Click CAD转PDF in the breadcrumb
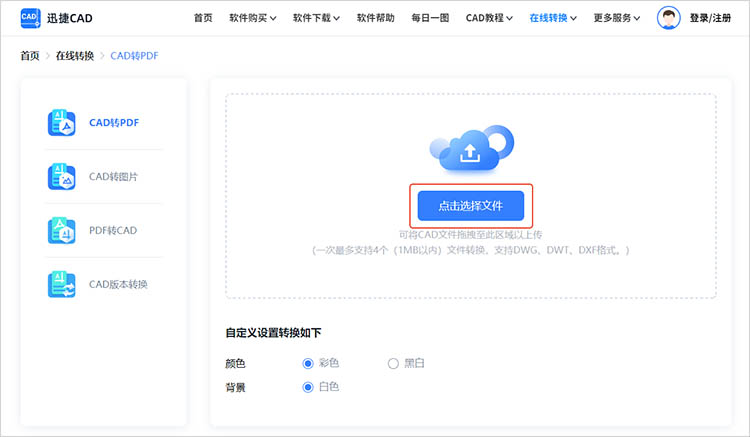The height and width of the screenshot is (437, 750). (x=134, y=56)
